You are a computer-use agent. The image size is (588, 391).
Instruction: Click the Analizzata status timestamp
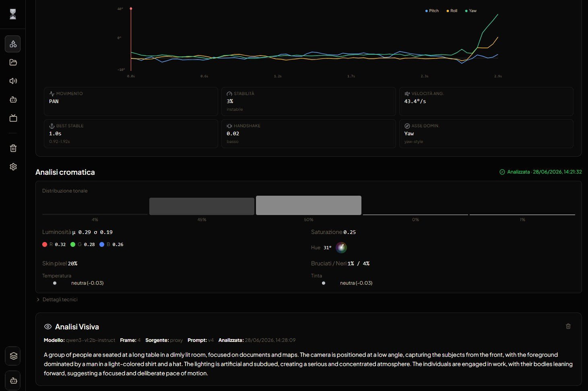coord(541,172)
